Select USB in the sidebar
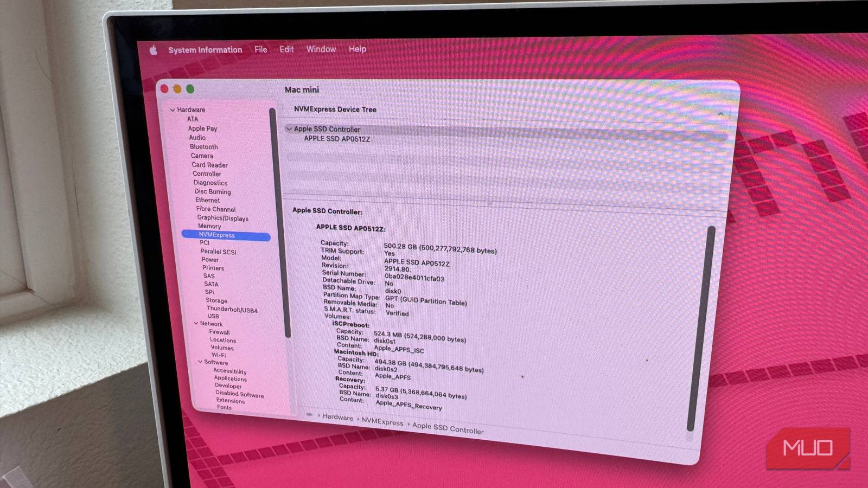Screen dimensions: 868x488 [x=213, y=316]
